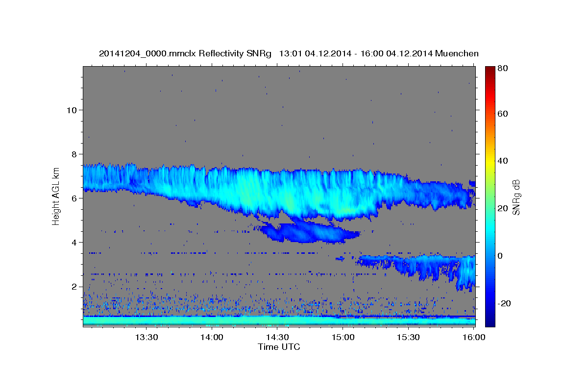Click the height tick label 2

[73, 287]
